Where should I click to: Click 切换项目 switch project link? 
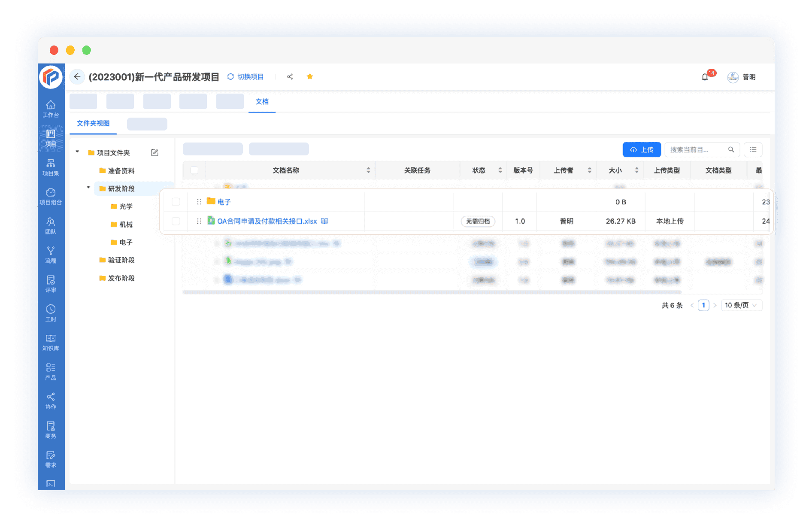[245, 76]
